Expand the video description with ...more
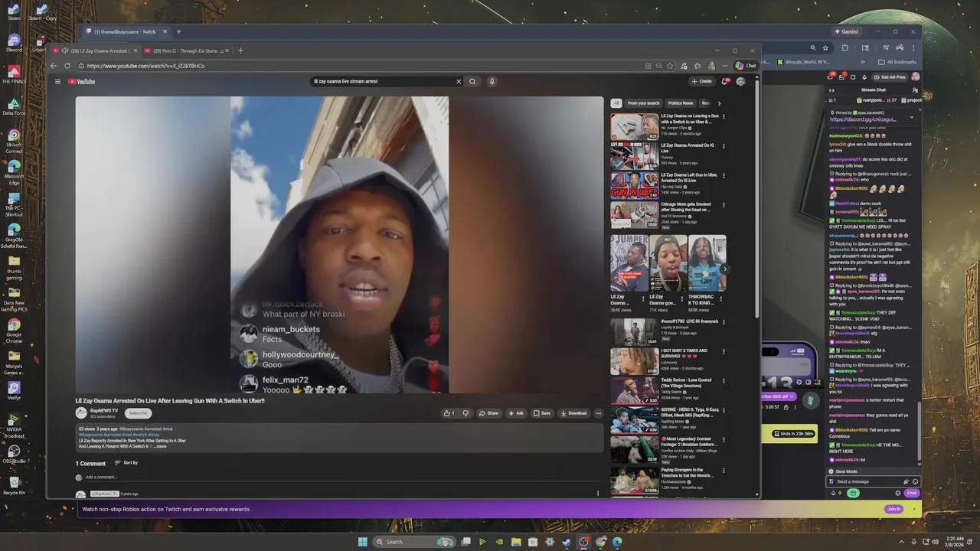 click(159, 446)
